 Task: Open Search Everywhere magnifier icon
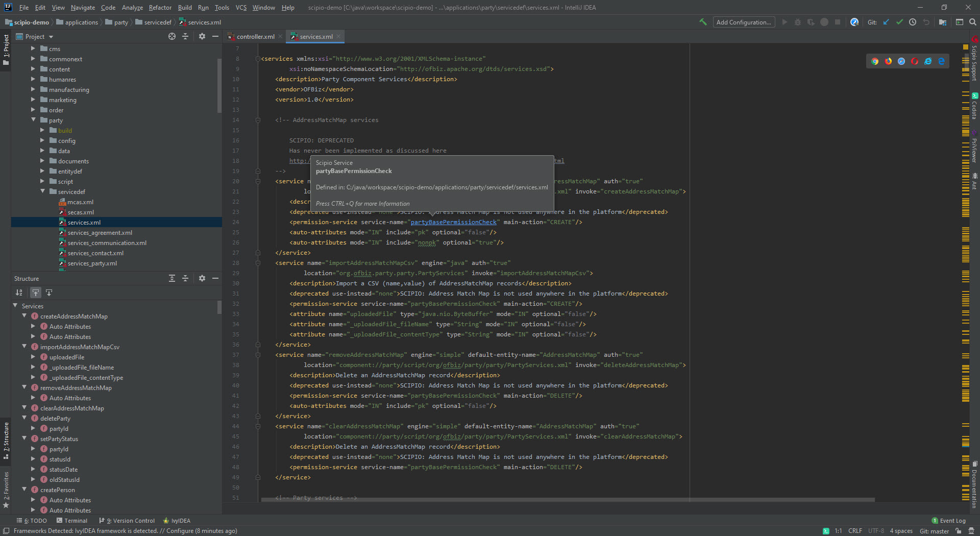point(973,22)
